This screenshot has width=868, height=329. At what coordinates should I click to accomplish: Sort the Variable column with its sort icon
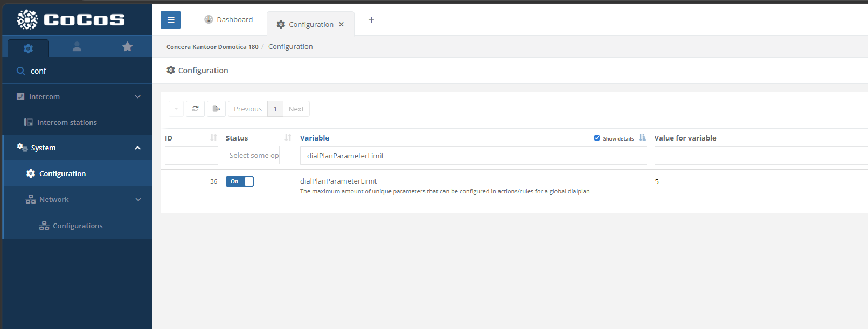pos(642,138)
